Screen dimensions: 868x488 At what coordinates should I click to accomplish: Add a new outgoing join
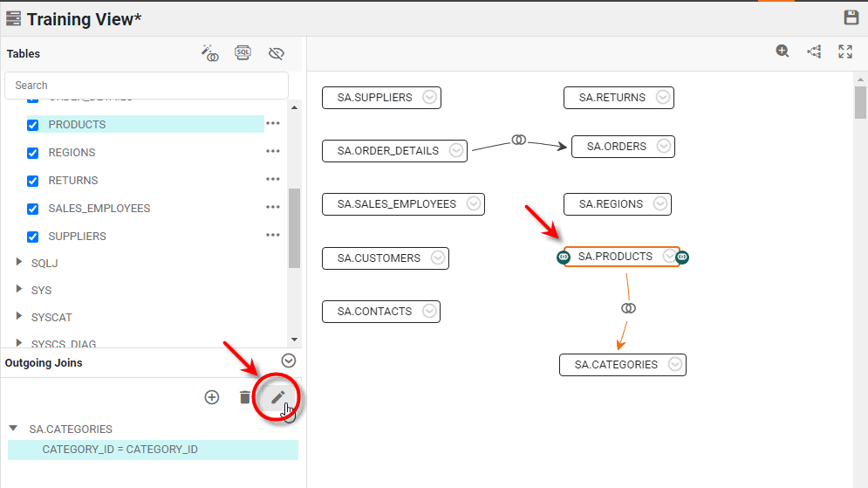coord(211,397)
